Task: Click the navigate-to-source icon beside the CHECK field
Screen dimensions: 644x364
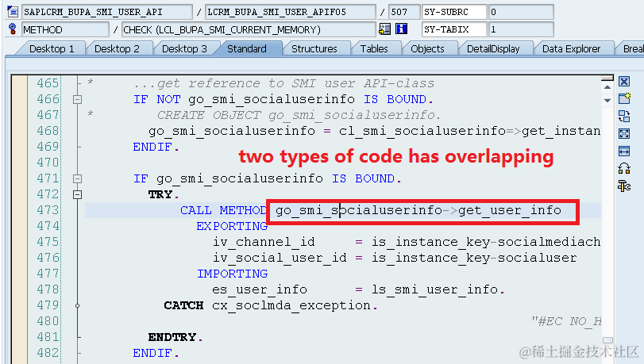Action: coord(385,29)
